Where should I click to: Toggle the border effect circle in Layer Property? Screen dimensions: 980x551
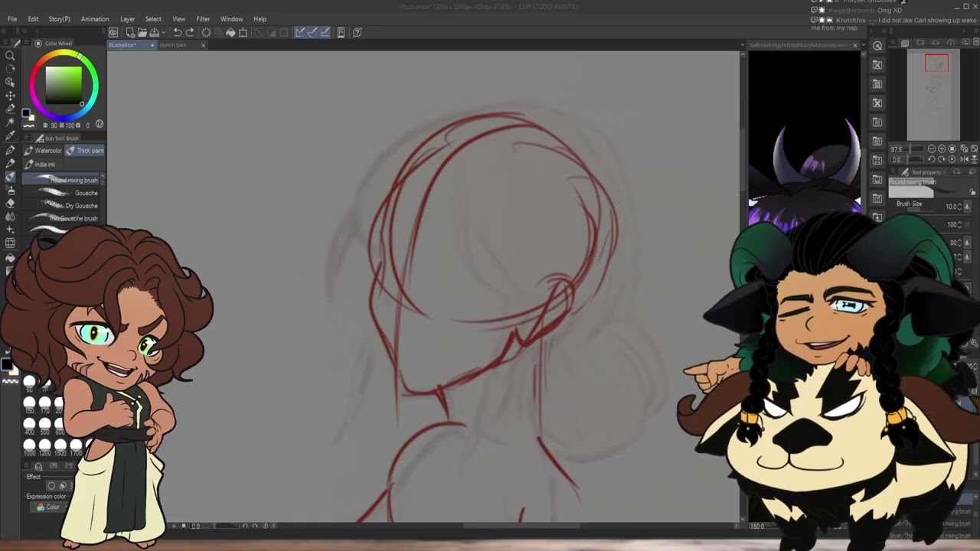click(51, 485)
